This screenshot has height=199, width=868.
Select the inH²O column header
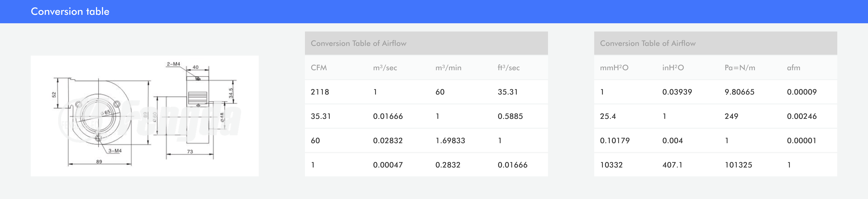(x=673, y=67)
